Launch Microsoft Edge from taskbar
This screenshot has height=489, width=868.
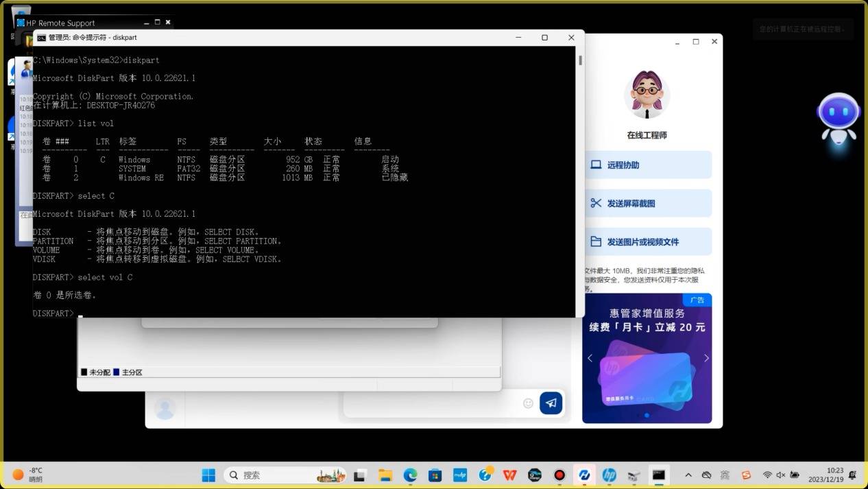pos(410,475)
